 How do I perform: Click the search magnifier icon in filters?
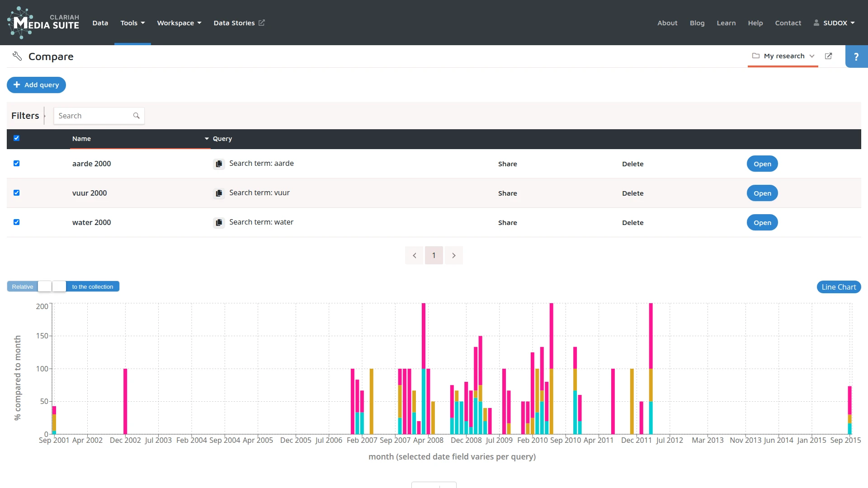point(136,116)
